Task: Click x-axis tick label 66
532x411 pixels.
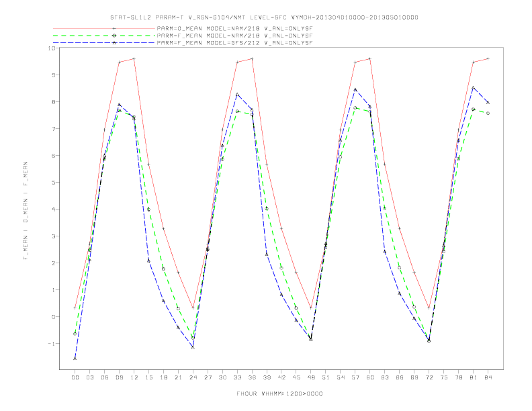Action: 400,377
